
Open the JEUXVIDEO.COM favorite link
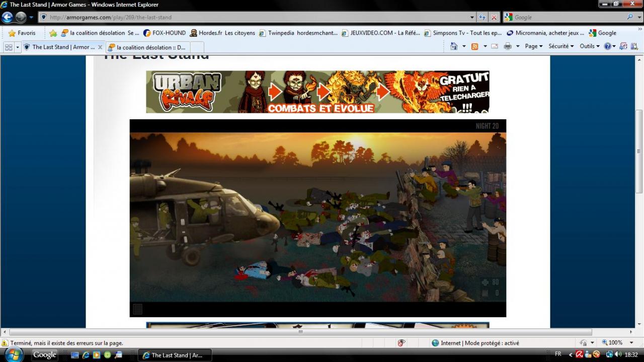(381, 33)
